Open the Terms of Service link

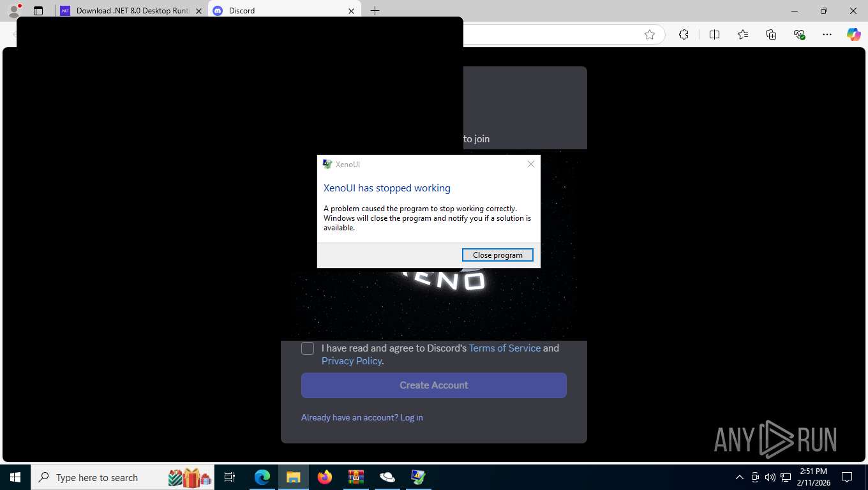click(504, 348)
